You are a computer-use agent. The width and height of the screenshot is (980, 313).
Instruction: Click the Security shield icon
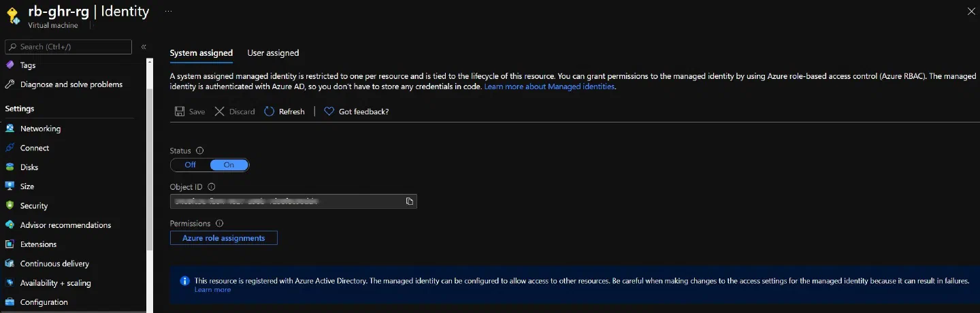tap(10, 205)
